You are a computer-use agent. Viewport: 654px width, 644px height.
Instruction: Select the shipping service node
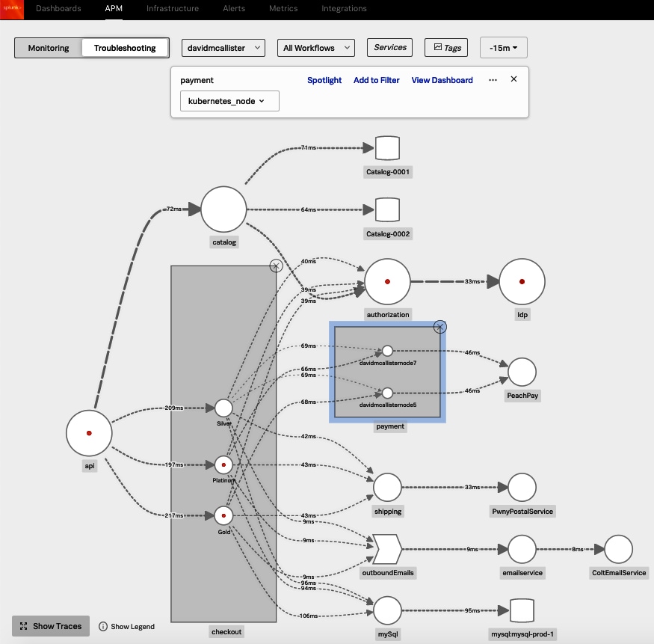[387, 487]
